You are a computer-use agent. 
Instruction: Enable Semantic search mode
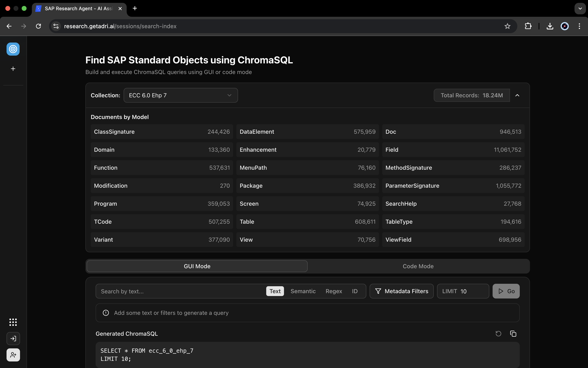pos(303,291)
